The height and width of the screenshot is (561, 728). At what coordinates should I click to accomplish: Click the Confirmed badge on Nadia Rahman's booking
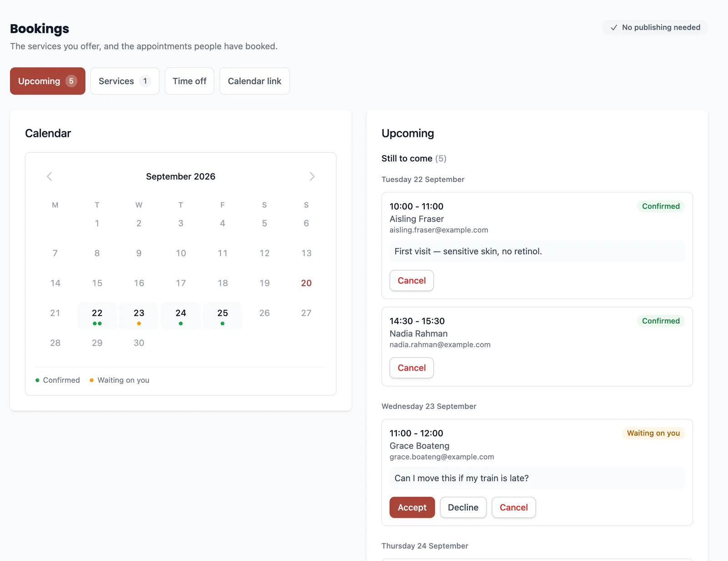(661, 321)
